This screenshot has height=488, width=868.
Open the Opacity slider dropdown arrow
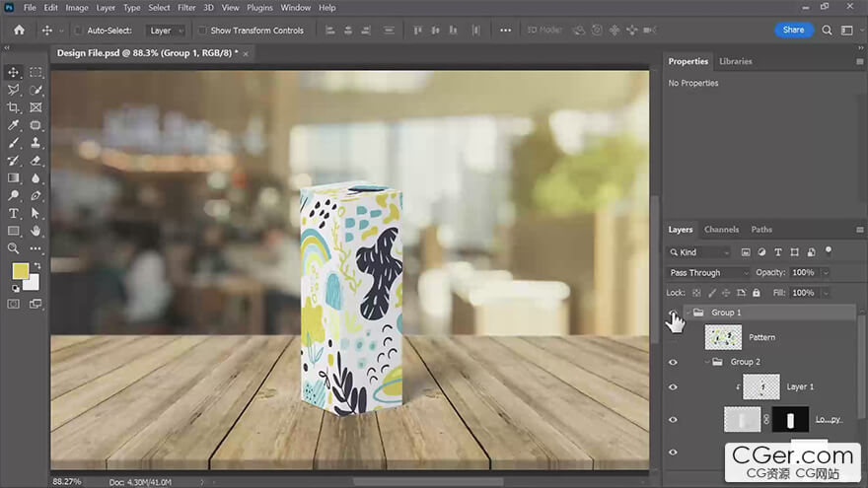pos(826,273)
